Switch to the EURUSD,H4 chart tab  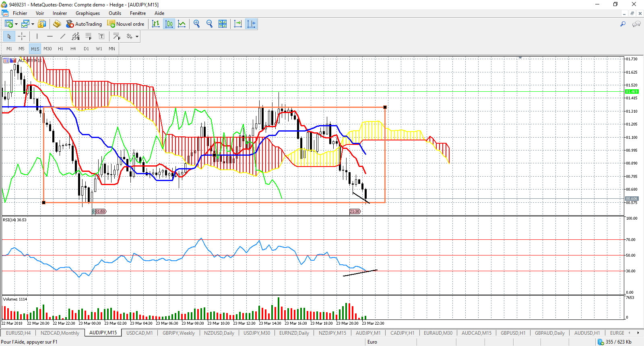18,333
